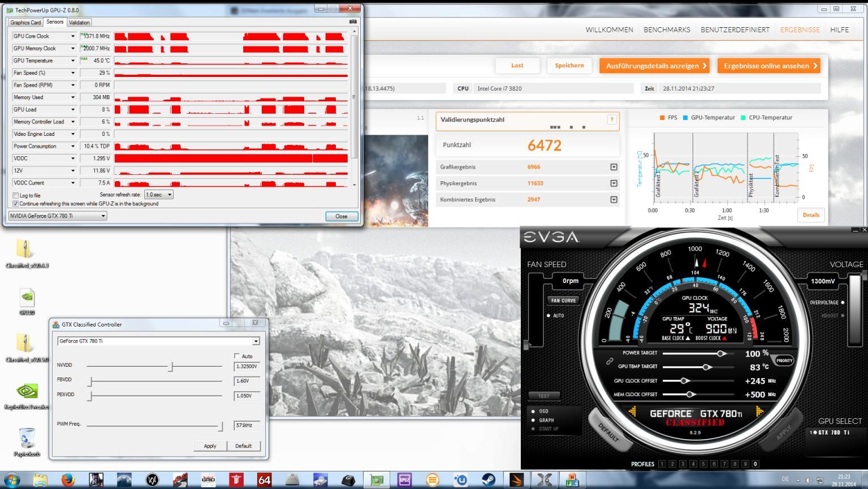Toggle the KBOOST option
This screenshot has width=868, height=489.
(x=843, y=315)
